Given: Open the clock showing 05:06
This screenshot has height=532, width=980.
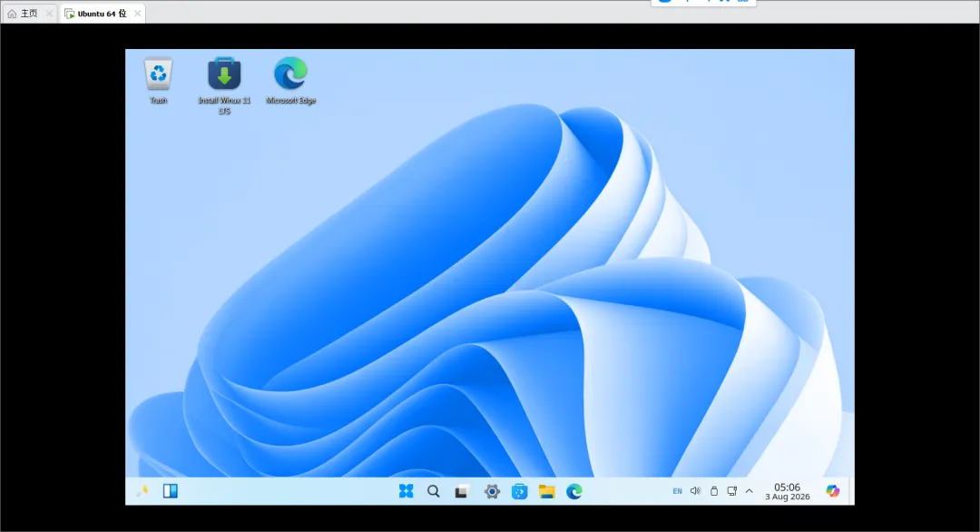Looking at the screenshot, I should click(x=788, y=491).
